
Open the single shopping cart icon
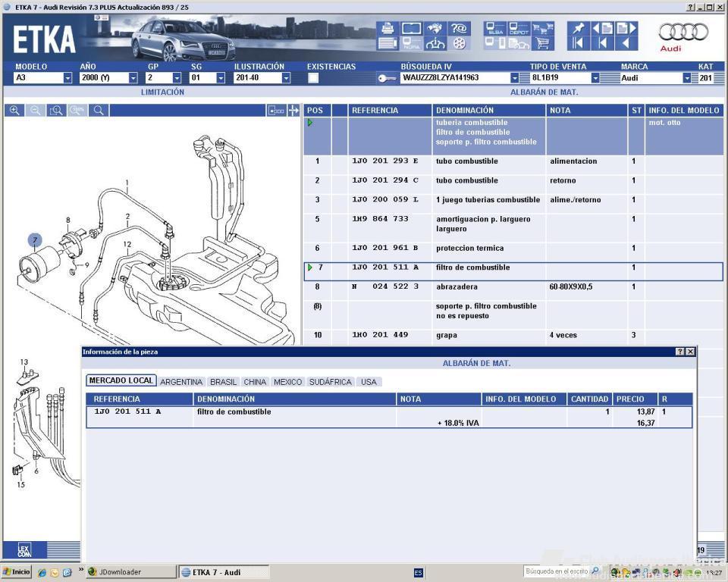pyautogui.click(x=542, y=44)
